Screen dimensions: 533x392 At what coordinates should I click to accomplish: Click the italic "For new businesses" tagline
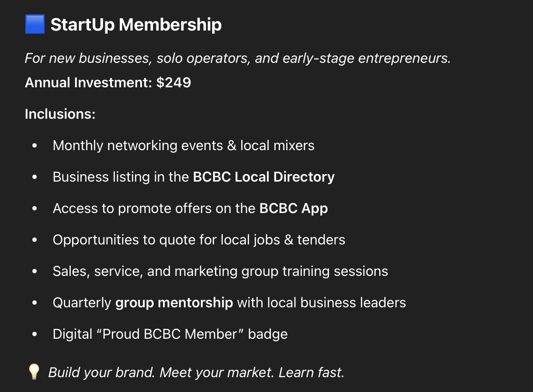[237, 58]
